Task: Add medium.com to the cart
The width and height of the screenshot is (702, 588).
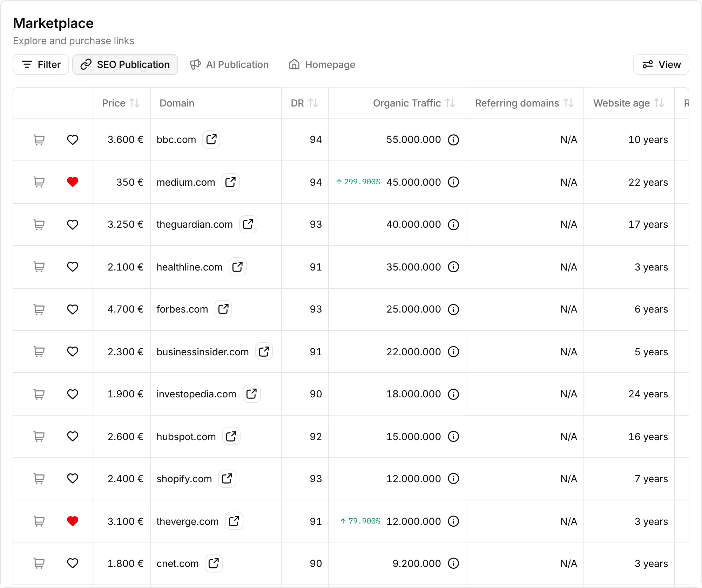Action: tap(39, 182)
